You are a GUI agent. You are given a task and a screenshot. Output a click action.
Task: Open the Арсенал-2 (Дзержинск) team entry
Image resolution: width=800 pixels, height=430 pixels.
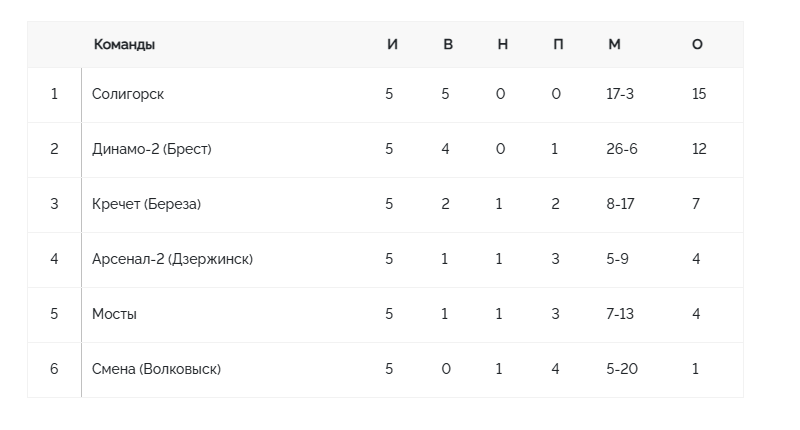(x=172, y=259)
